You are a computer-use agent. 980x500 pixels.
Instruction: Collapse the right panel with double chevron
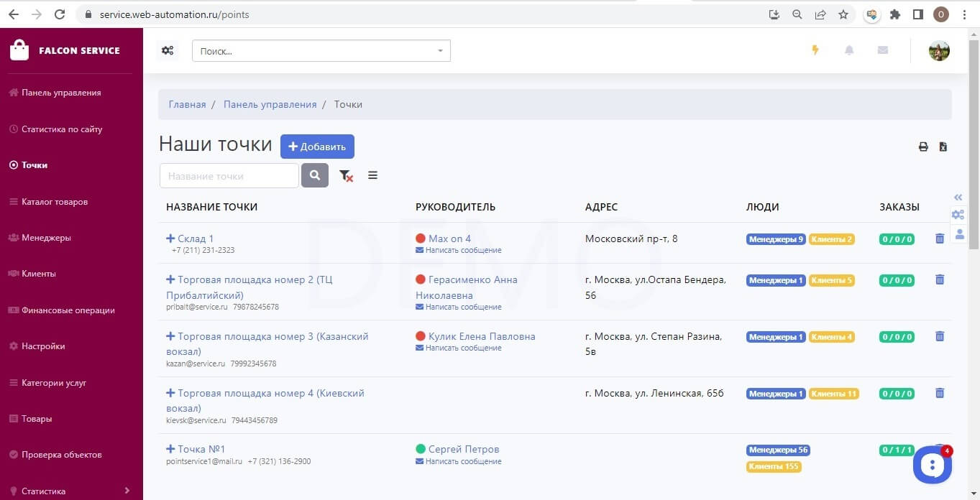[x=958, y=198]
